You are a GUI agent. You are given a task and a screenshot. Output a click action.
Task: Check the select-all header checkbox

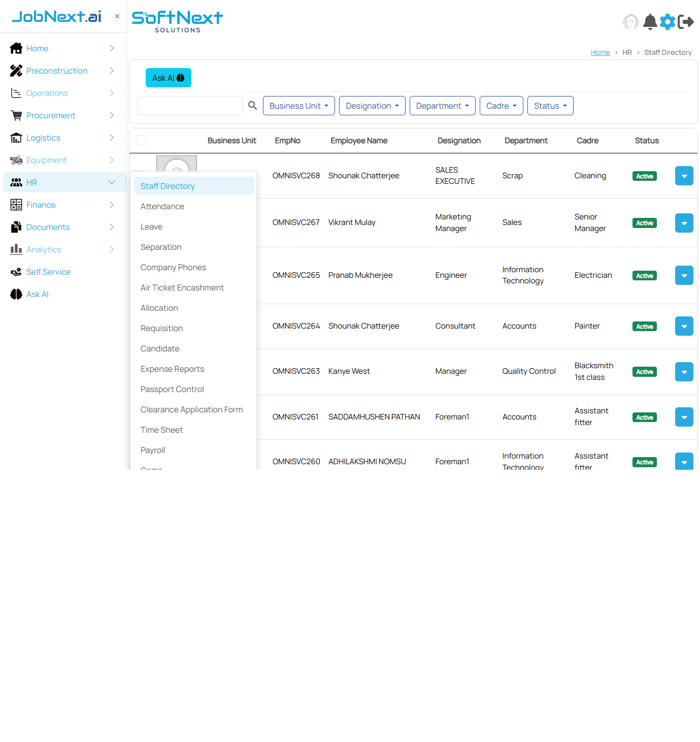point(141,140)
